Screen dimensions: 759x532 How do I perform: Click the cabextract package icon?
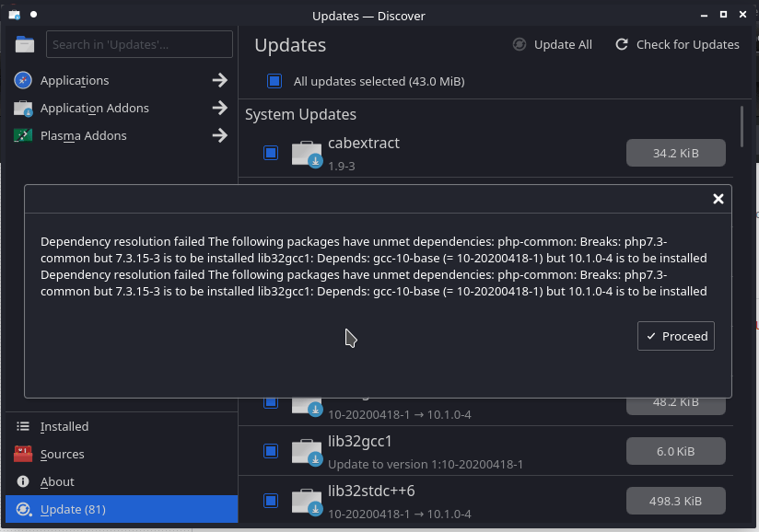(307, 154)
